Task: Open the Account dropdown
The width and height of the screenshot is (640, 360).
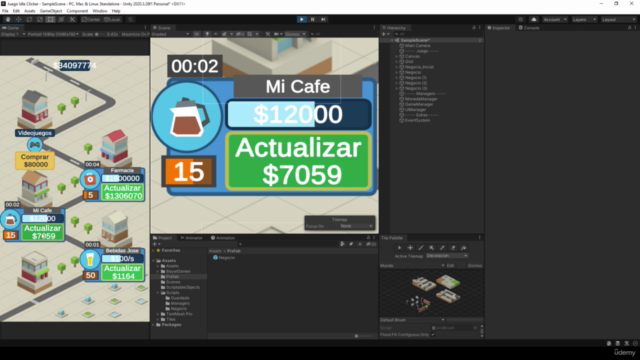Action: point(555,19)
